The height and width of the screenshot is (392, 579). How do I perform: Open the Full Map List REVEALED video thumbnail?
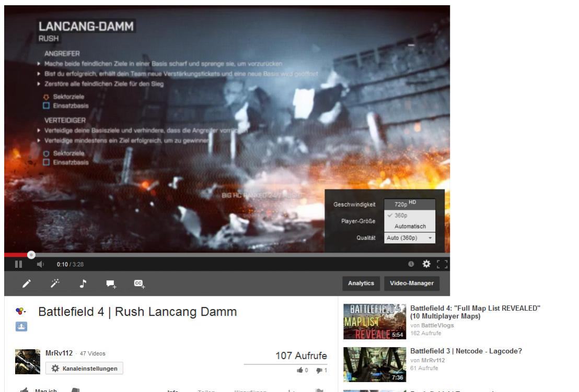click(x=375, y=322)
